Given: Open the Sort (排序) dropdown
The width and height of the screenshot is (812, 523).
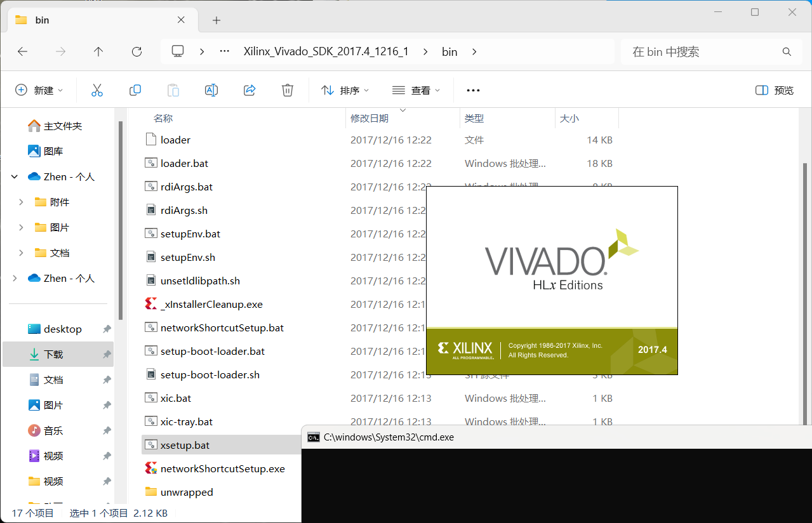Looking at the screenshot, I should tap(345, 90).
